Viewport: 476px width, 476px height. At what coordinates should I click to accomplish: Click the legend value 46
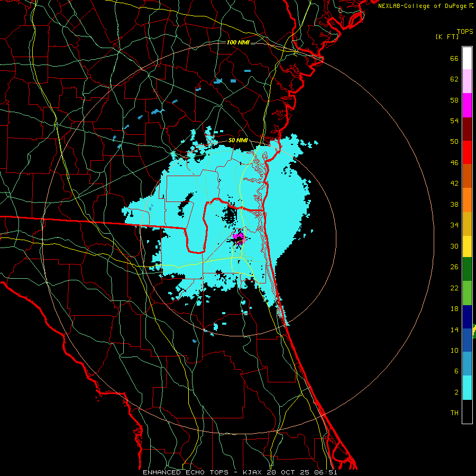pos(454,163)
